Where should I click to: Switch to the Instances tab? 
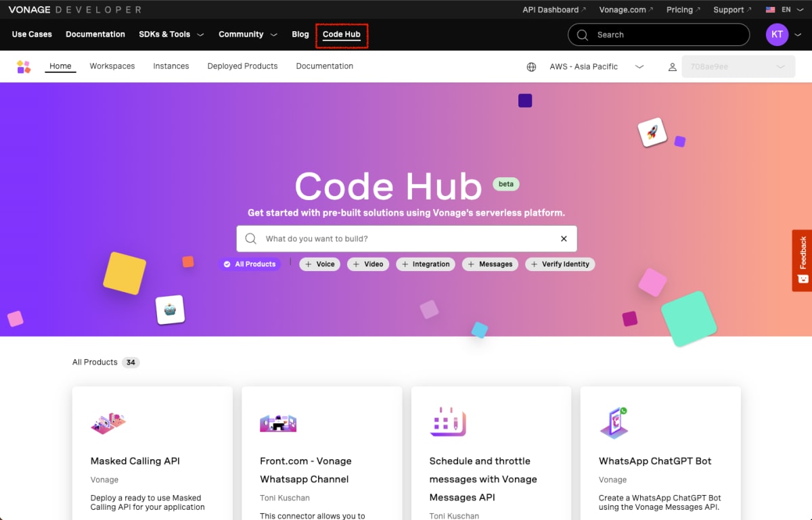171,66
